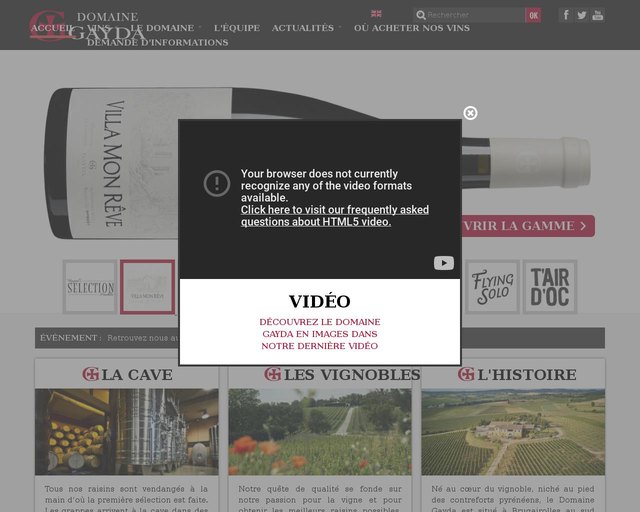Screen dimensions: 640x512
Task: Close the video popup with the X icon
Action: (470, 113)
